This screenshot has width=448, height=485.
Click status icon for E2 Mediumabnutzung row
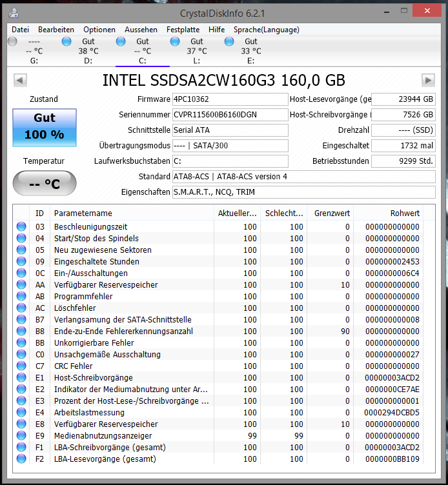click(x=21, y=389)
